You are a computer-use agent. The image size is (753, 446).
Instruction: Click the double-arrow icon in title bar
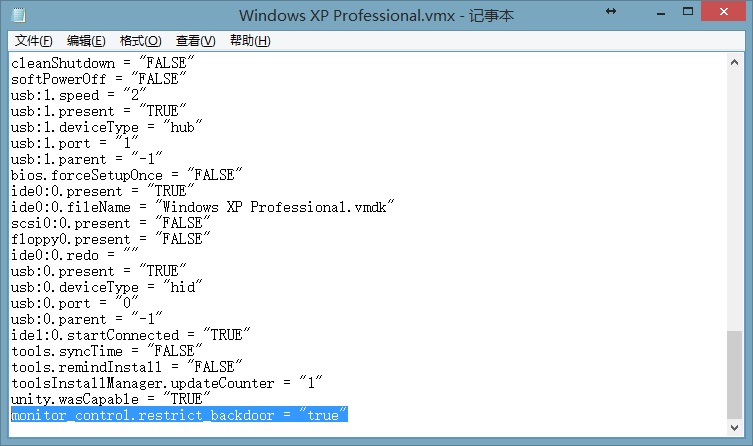click(x=611, y=11)
